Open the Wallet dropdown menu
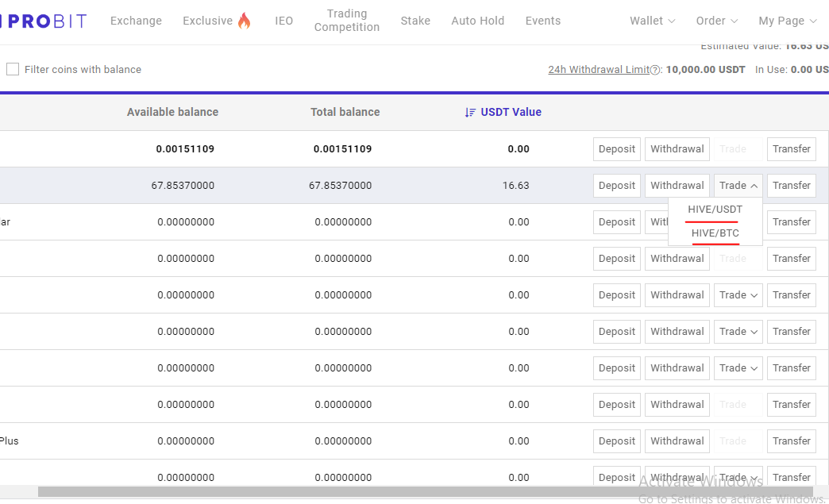Image resolution: width=829 pixels, height=504 pixels. pos(653,21)
